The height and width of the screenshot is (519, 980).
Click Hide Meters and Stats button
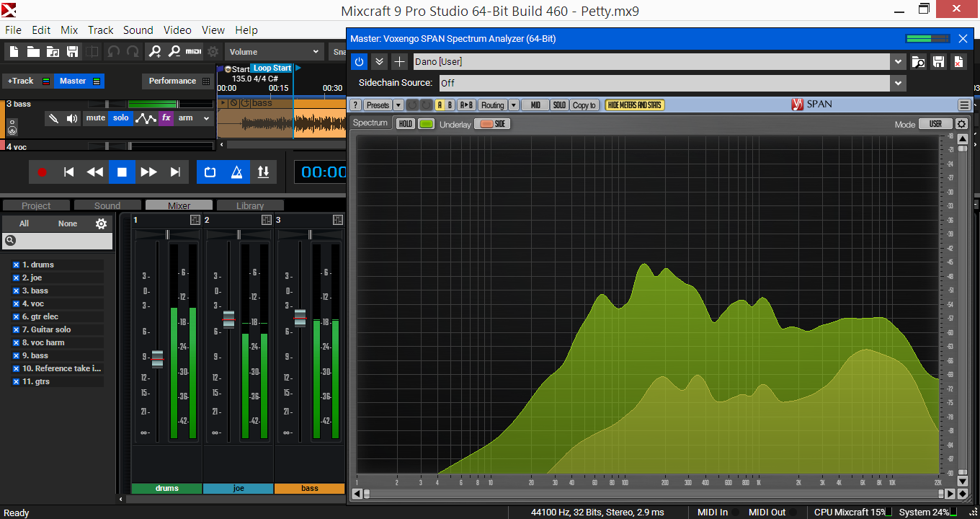tap(635, 105)
